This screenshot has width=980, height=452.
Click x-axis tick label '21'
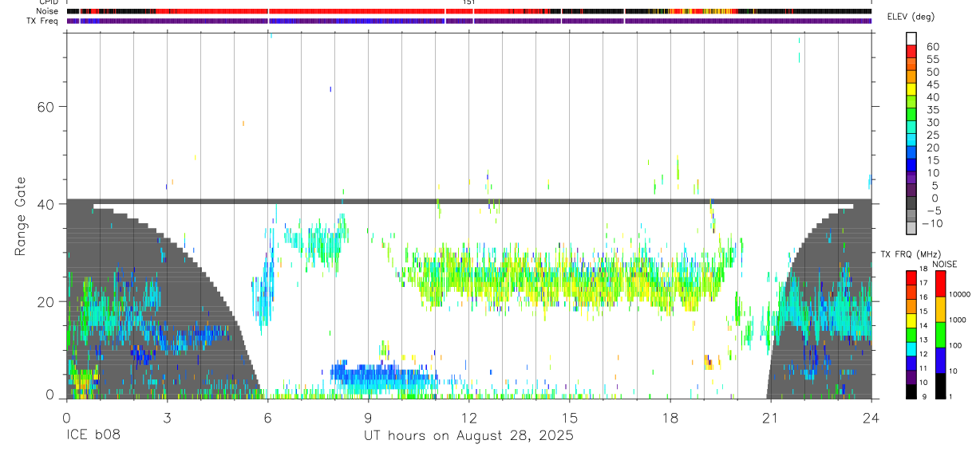[x=770, y=416]
